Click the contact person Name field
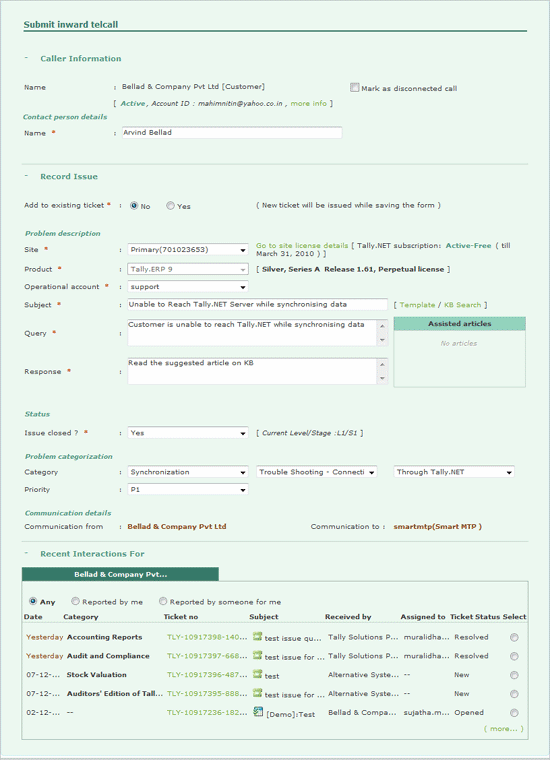Screen dimensions: 550x760 tap(232, 133)
